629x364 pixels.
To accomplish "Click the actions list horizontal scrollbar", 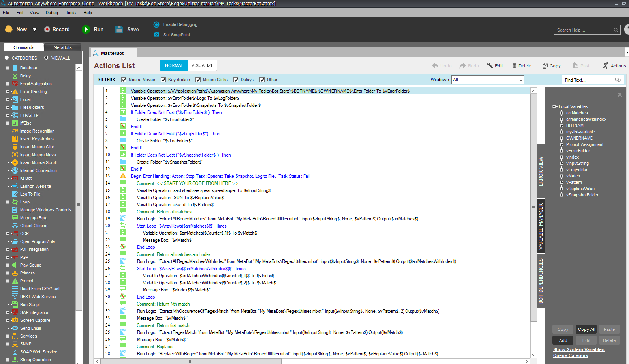I will (x=191, y=361).
